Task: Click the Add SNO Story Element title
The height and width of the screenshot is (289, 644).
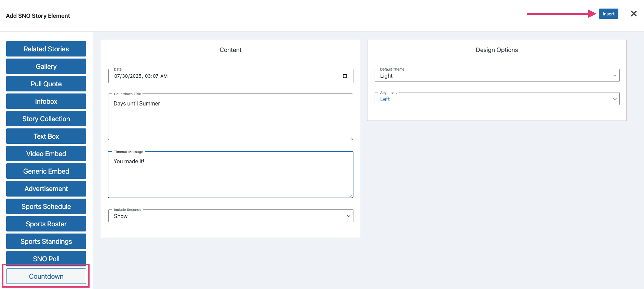Action: pos(38,16)
